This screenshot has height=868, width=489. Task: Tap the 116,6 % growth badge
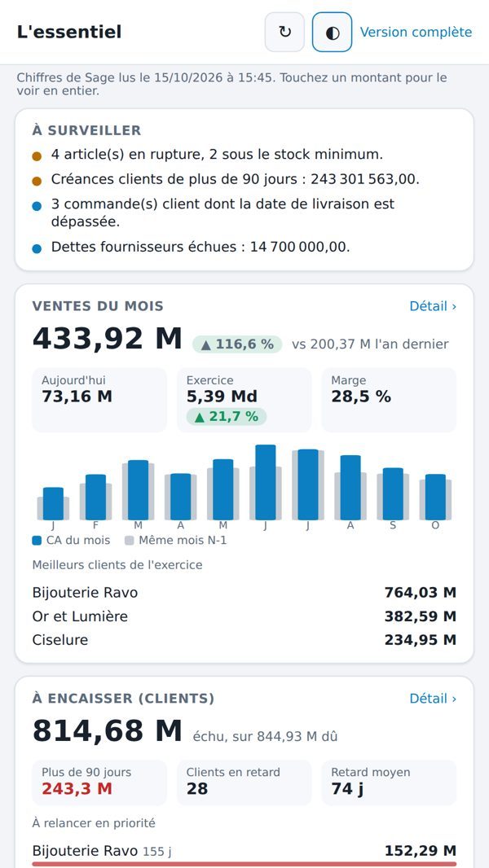(237, 344)
